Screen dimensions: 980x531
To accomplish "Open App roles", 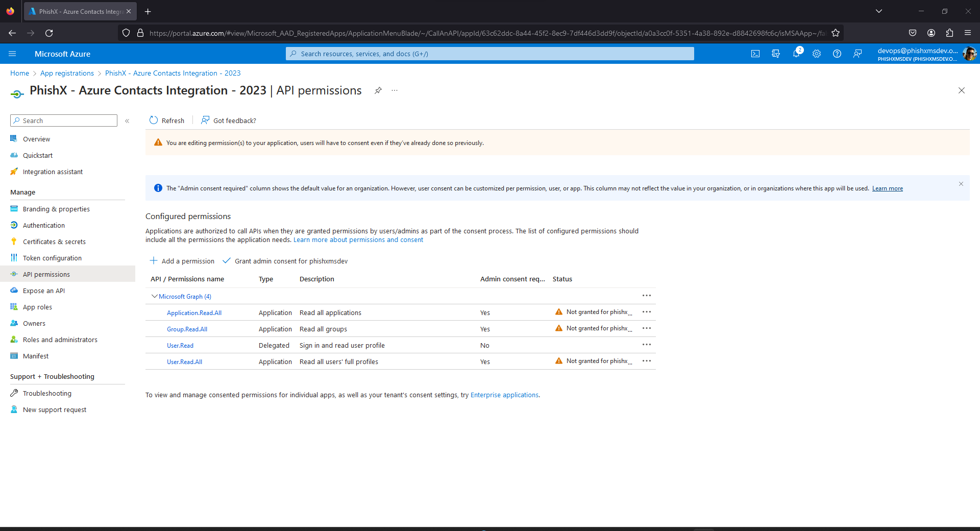I will [x=37, y=307].
